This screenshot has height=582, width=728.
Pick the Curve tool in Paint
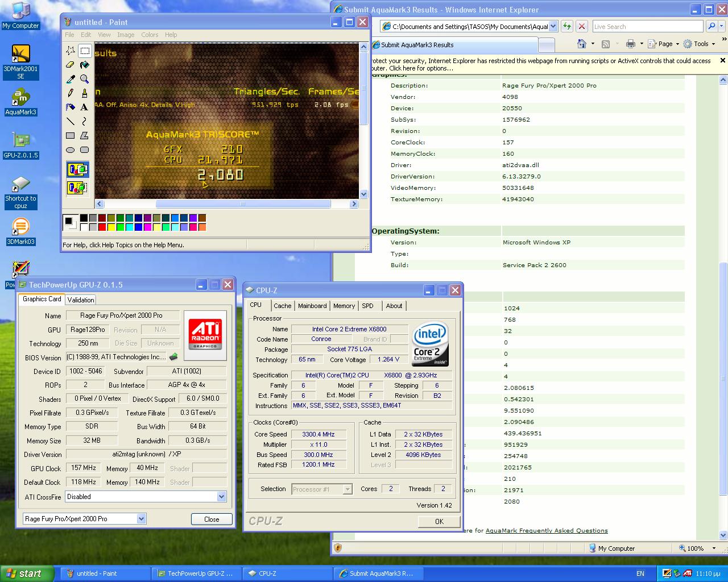[85, 121]
